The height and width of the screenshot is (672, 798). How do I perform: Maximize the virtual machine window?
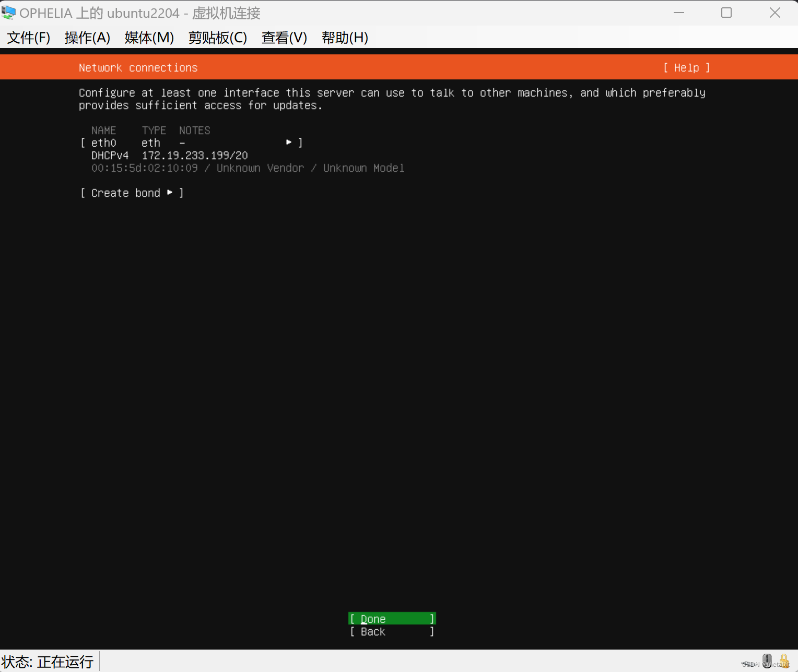pyautogui.click(x=726, y=13)
